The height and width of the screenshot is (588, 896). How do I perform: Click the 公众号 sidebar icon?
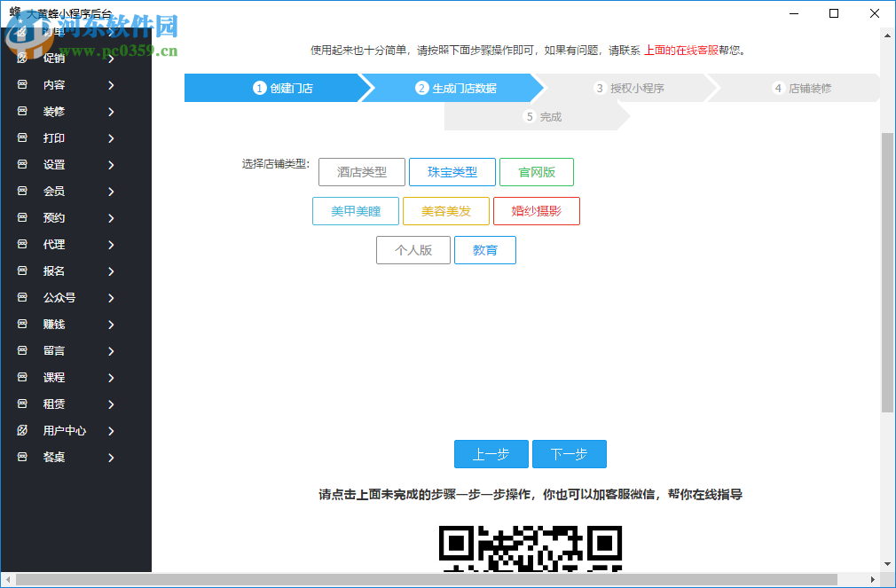pos(21,297)
